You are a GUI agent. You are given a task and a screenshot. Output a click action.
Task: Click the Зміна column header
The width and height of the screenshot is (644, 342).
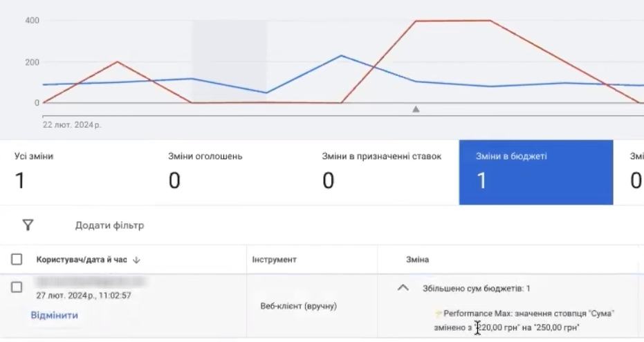pyautogui.click(x=417, y=260)
